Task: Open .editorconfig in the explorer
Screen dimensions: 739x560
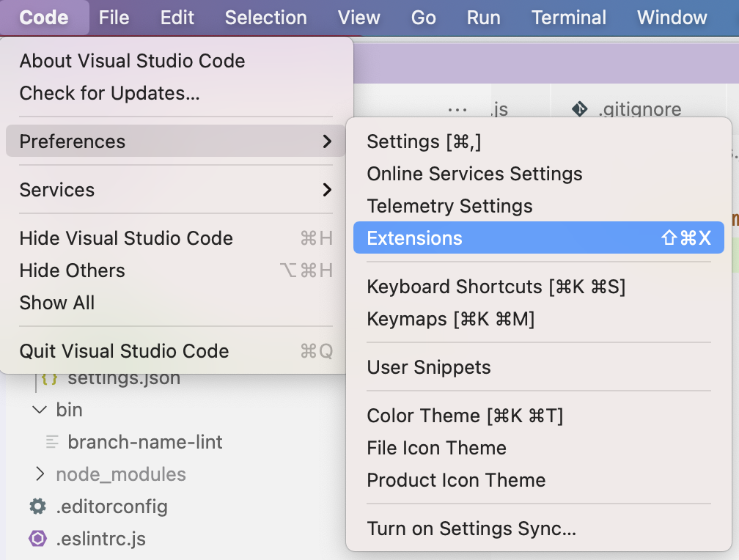Action: click(111, 506)
